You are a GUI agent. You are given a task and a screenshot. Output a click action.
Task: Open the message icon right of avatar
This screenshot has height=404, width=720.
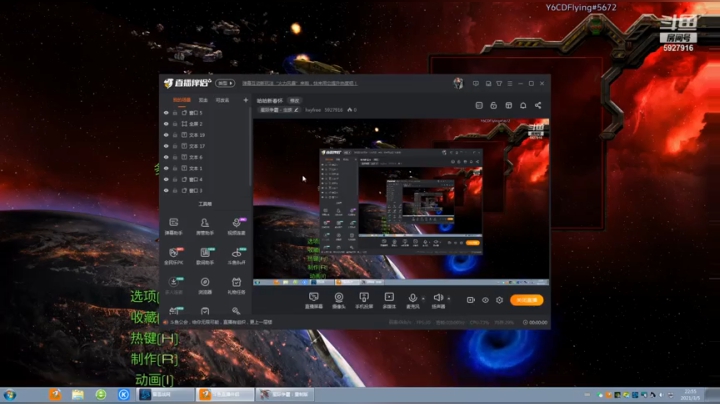(476, 84)
